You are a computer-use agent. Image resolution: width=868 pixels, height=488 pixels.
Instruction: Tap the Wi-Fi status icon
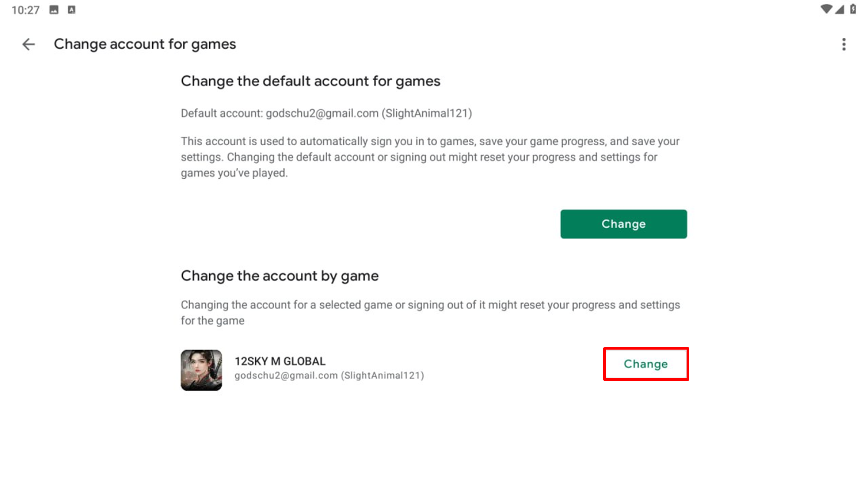point(826,9)
